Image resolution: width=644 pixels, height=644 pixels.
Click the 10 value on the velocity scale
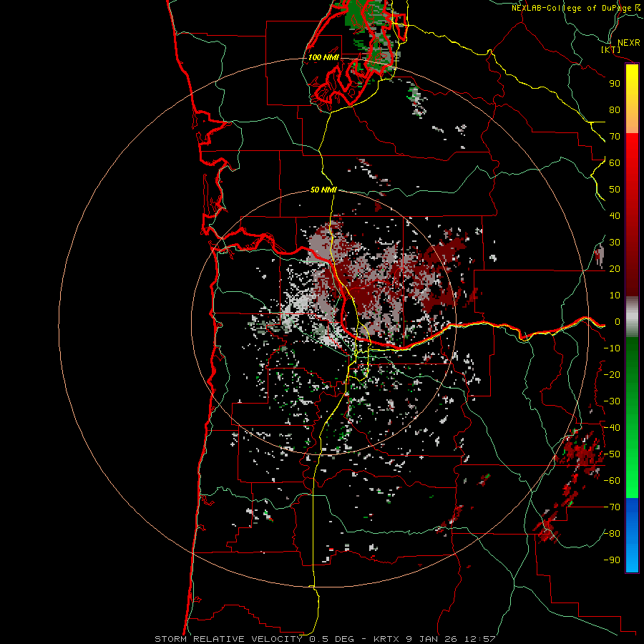615,296
